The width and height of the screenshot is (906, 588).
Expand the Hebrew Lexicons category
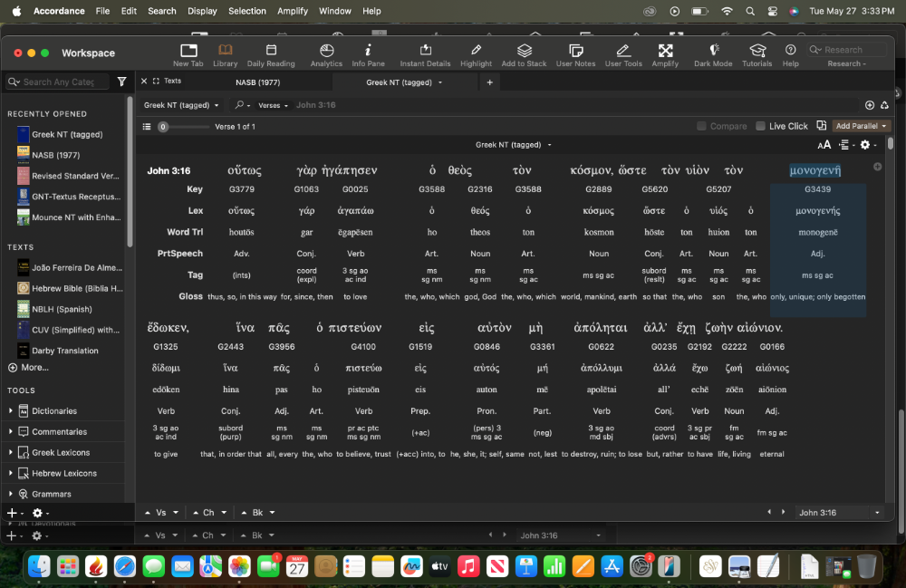click(x=10, y=473)
